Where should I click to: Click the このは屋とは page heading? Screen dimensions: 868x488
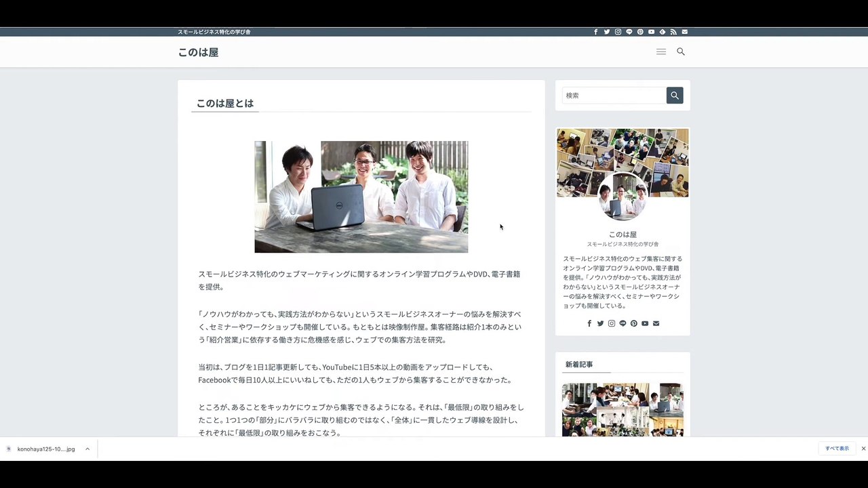[x=224, y=103]
